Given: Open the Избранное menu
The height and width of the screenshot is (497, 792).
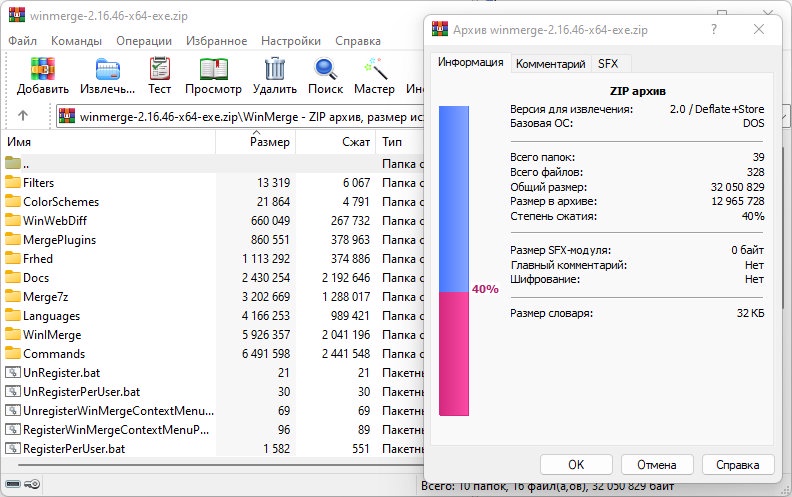Looking at the screenshot, I should [x=216, y=41].
